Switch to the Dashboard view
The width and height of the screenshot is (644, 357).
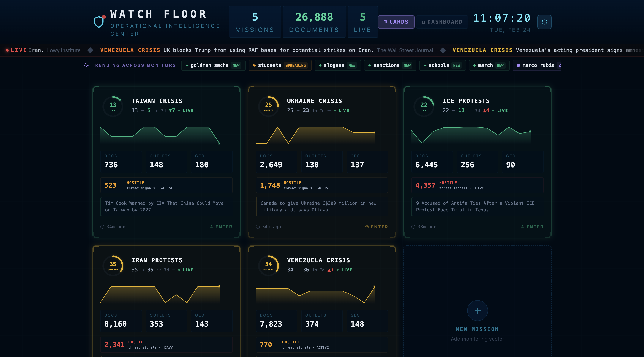[442, 22]
